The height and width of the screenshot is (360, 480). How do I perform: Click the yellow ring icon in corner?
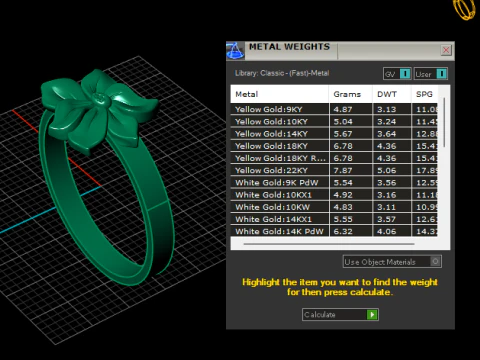(x=464, y=9)
